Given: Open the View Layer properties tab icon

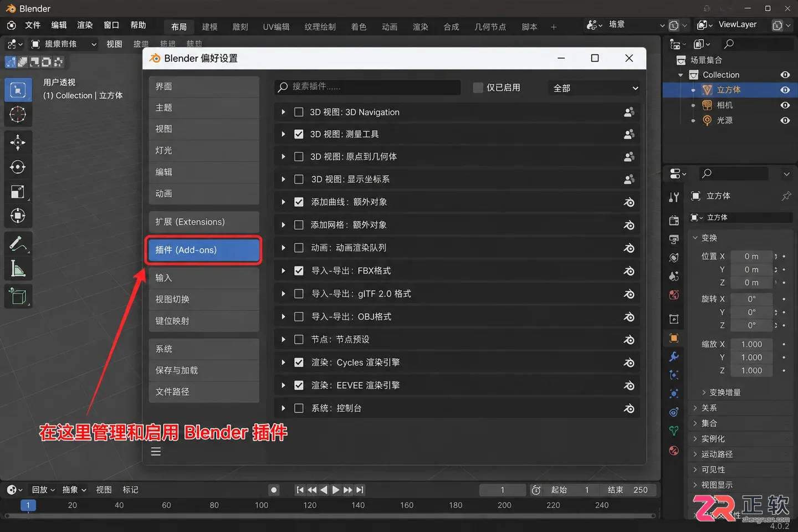Looking at the screenshot, I should point(674,258).
